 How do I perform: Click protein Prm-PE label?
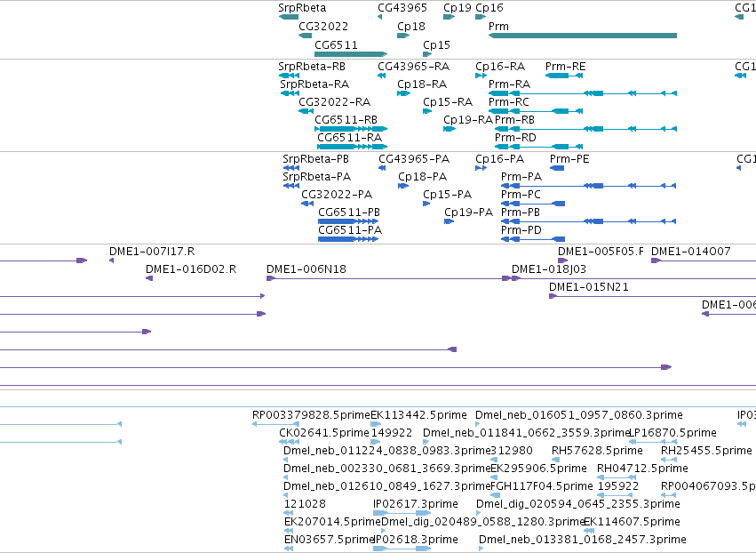point(569,159)
